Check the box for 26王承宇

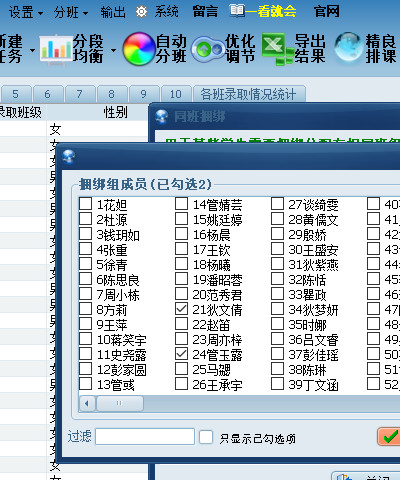tap(181, 384)
